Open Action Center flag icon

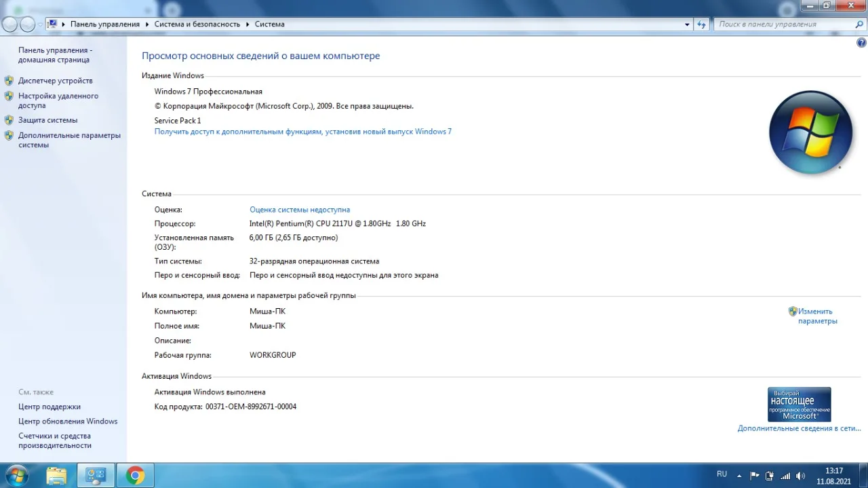click(x=755, y=476)
